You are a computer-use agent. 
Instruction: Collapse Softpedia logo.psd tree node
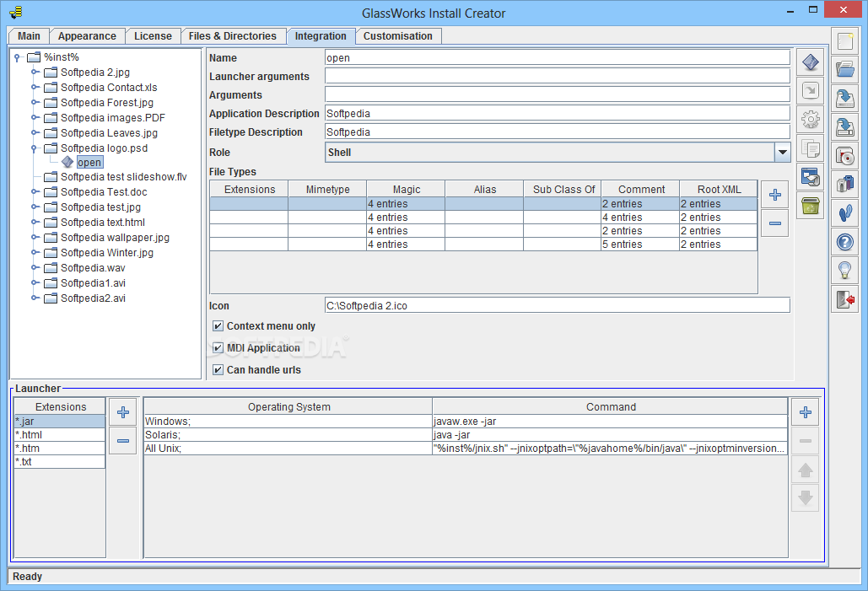point(34,148)
